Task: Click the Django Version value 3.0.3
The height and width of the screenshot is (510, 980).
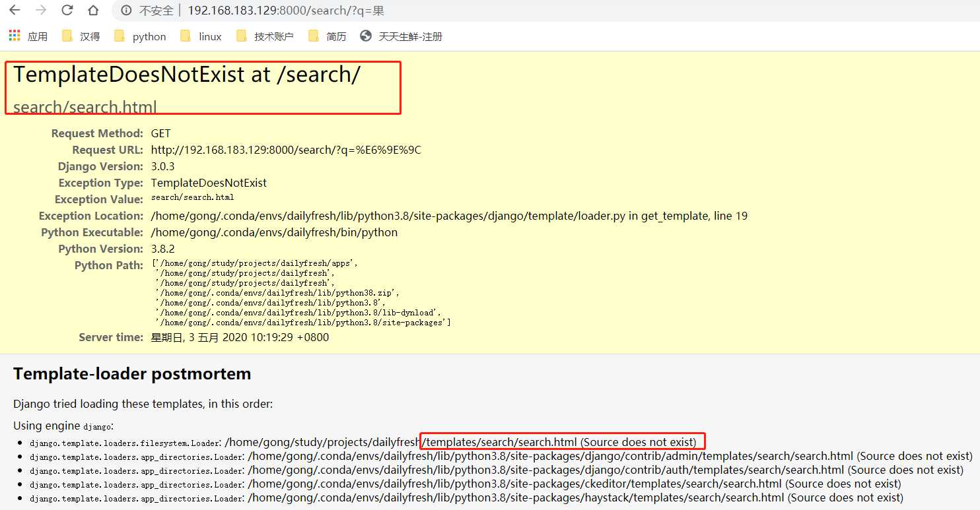Action: coord(162,166)
